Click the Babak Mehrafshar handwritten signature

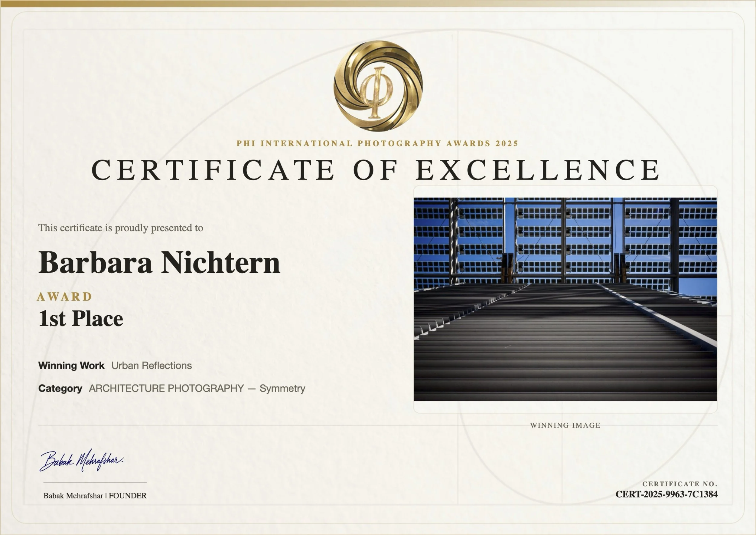coord(82,460)
